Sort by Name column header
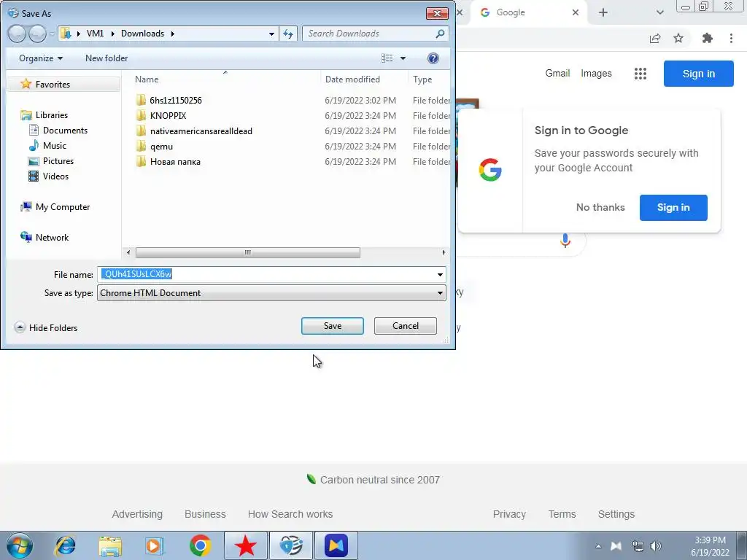Screen dimensions: 747x560 click(x=147, y=79)
